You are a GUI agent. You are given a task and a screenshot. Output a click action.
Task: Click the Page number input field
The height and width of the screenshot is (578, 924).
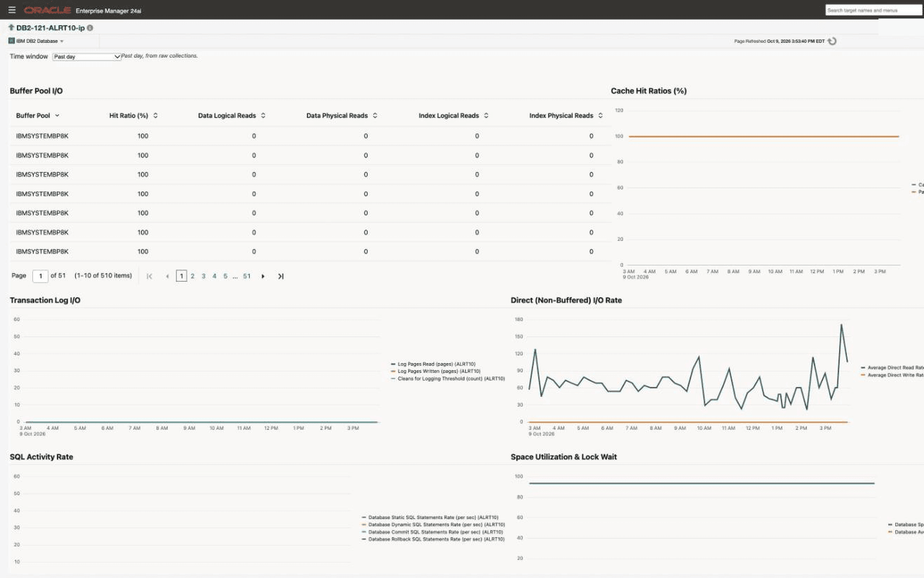coord(40,276)
